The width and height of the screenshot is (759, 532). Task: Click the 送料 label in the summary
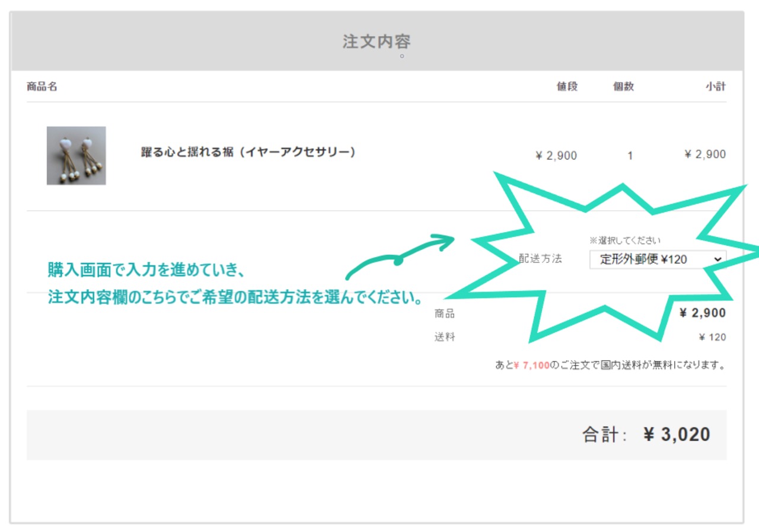(x=445, y=337)
